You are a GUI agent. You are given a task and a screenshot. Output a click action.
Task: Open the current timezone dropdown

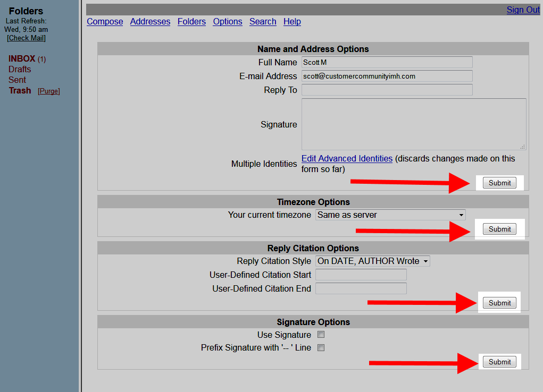pos(390,215)
